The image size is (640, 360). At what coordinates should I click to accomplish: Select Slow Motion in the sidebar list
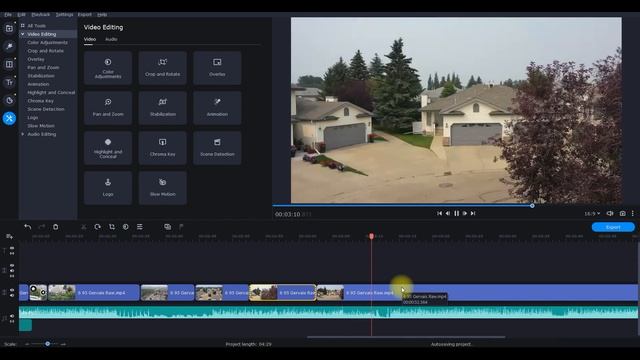pyautogui.click(x=41, y=126)
